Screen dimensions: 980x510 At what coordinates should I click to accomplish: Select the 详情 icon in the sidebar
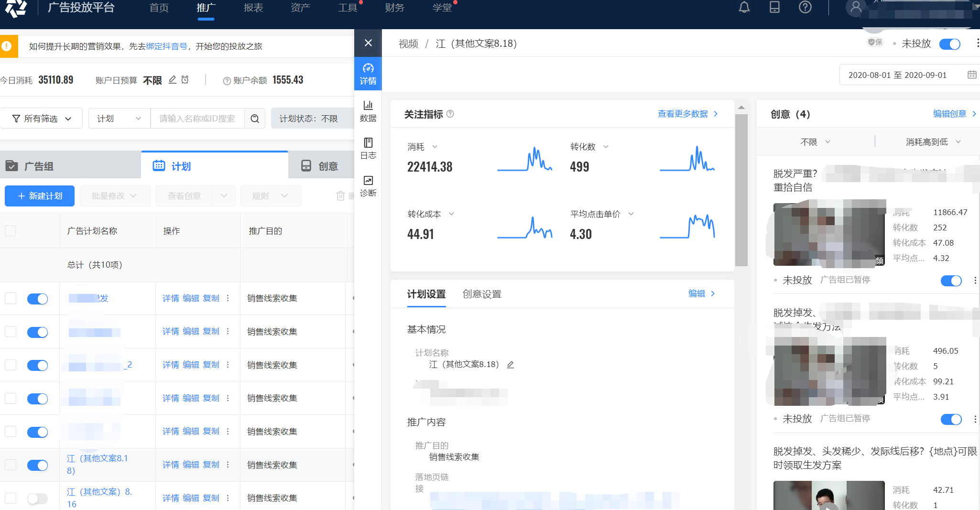(x=368, y=73)
